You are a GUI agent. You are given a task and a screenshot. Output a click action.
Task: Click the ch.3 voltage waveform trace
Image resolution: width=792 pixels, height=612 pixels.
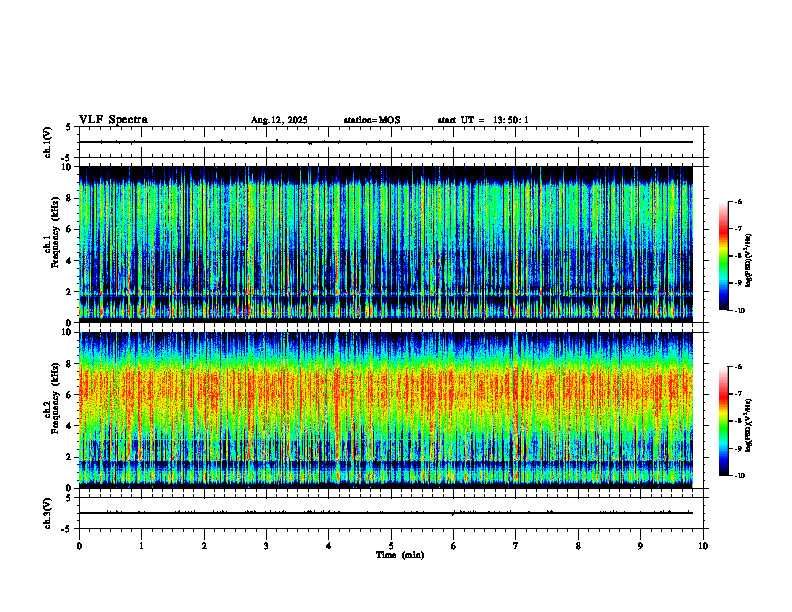(x=386, y=513)
